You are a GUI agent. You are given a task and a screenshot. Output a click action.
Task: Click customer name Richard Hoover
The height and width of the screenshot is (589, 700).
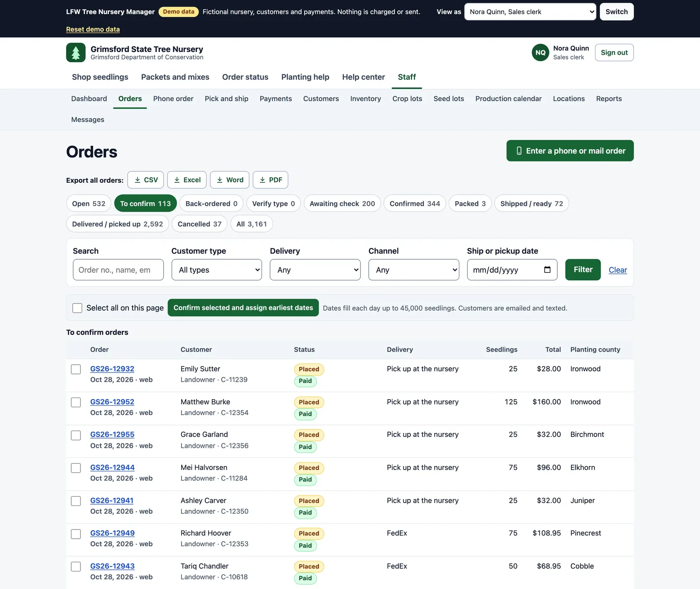206,533
